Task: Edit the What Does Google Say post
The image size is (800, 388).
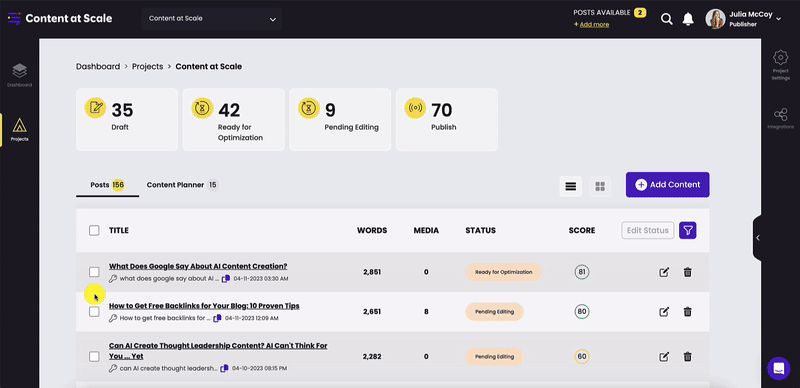Action: click(x=664, y=272)
